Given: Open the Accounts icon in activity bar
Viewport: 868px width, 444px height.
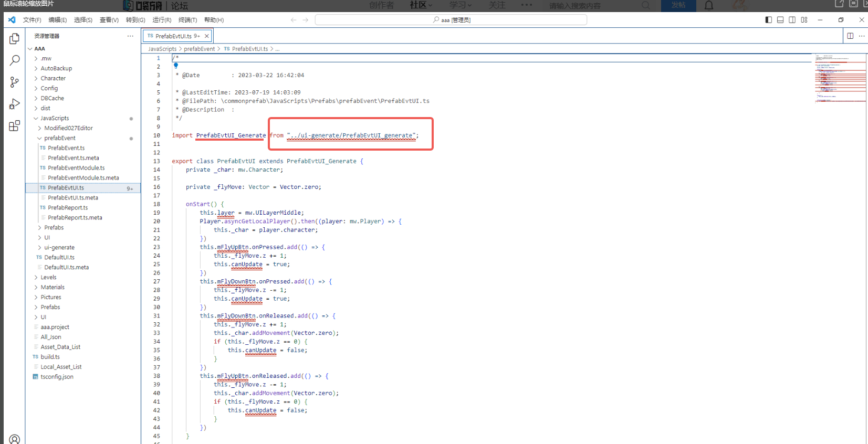Looking at the screenshot, I should (14, 439).
